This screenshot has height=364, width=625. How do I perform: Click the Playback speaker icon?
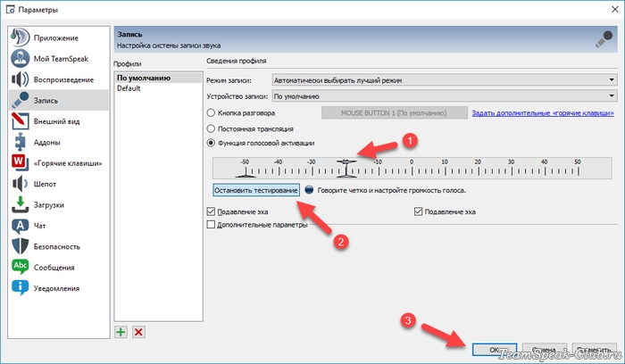click(20, 79)
